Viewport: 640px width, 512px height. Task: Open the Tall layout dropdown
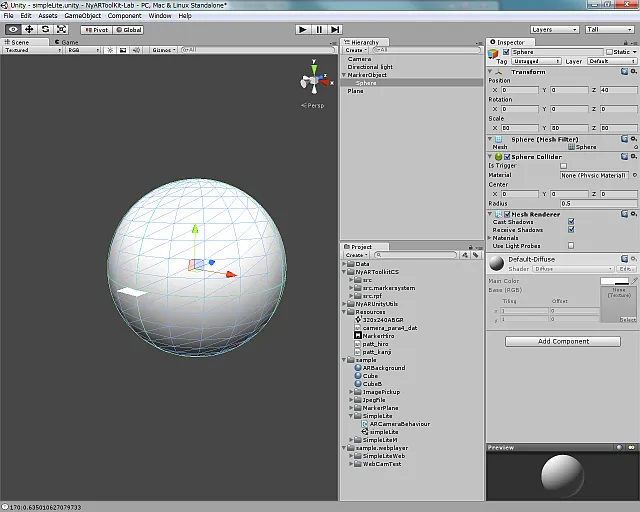[609, 29]
